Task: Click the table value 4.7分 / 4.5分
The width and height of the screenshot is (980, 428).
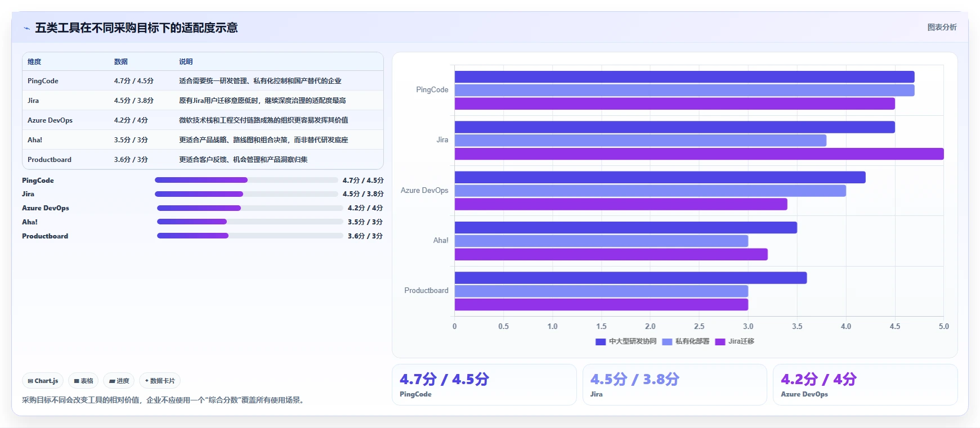Action: pyautogui.click(x=134, y=80)
